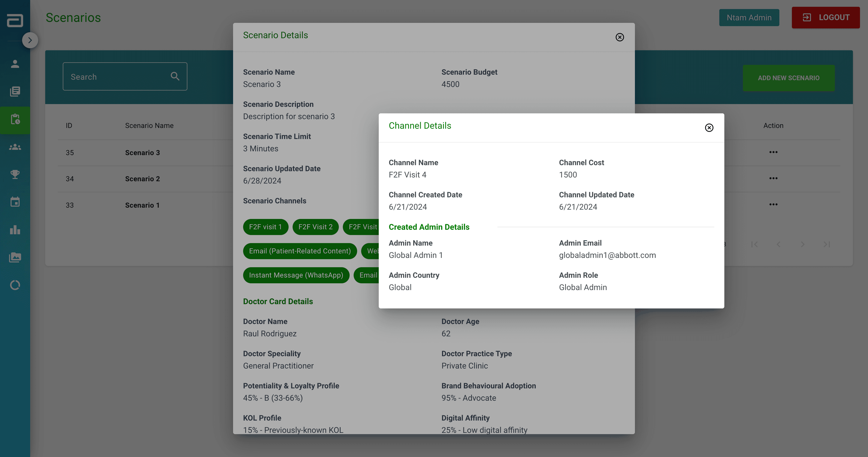Click the circular progress sidebar icon

coord(15,285)
